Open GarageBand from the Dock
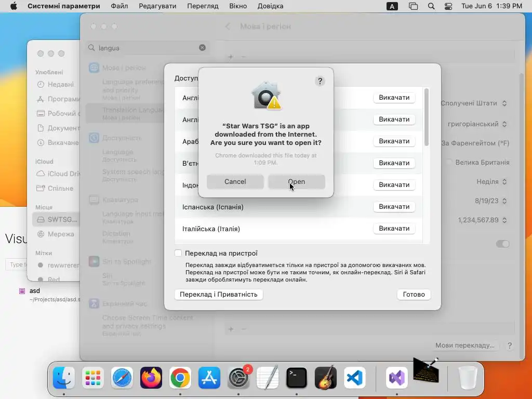The height and width of the screenshot is (399, 532). click(x=326, y=378)
